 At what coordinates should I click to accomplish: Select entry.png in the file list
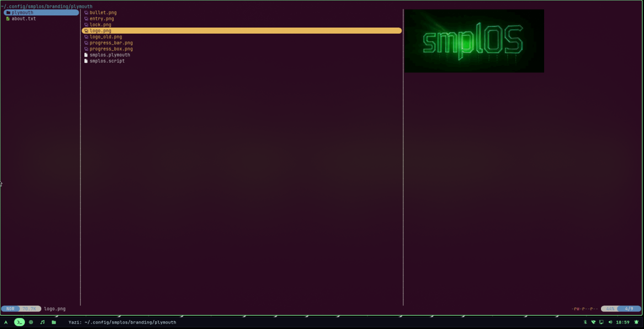[x=102, y=19]
